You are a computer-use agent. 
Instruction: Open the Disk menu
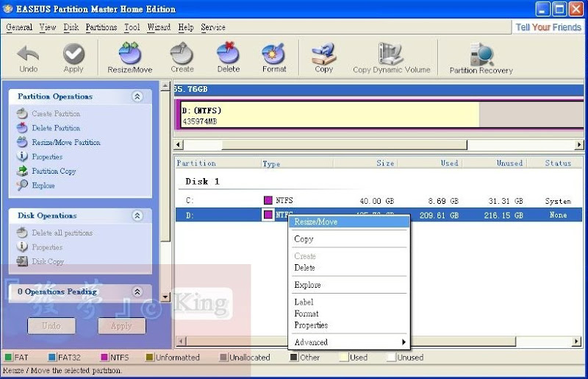click(71, 27)
